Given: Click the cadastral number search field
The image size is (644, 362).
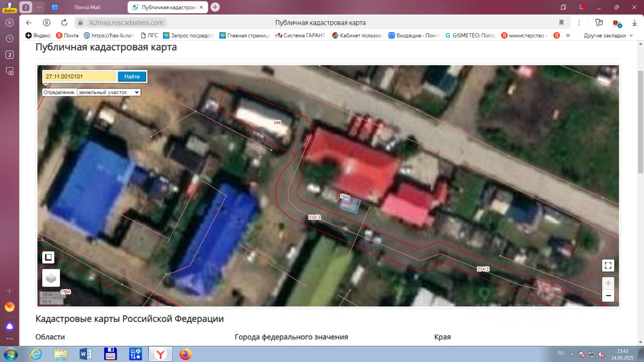Looking at the screenshot, I should 79,76.
